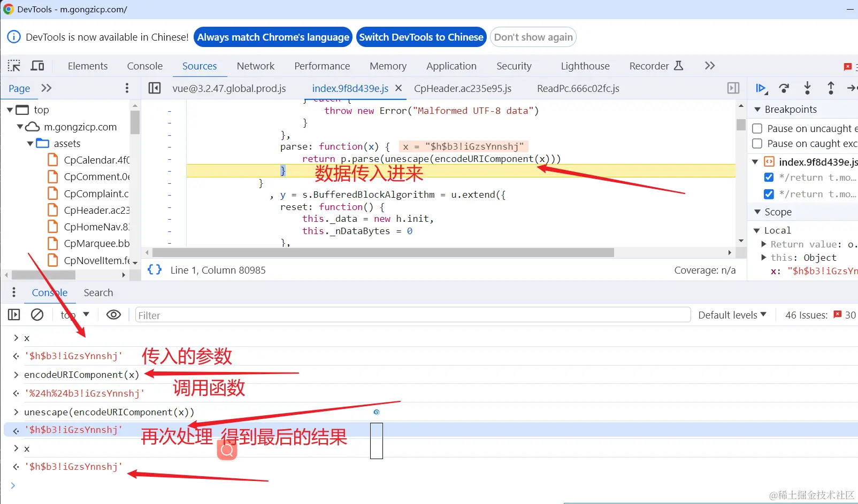This screenshot has width=858, height=504.
Task: Click Always match Chrome's language
Action: [273, 37]
